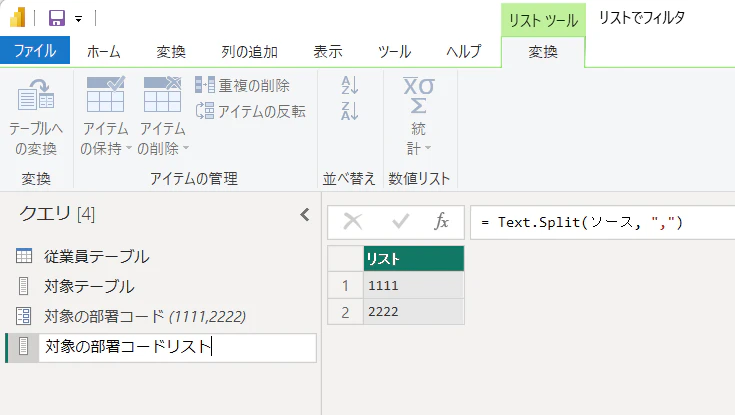Open the ツール ribbon tab
735x415 pixels.
394,52
